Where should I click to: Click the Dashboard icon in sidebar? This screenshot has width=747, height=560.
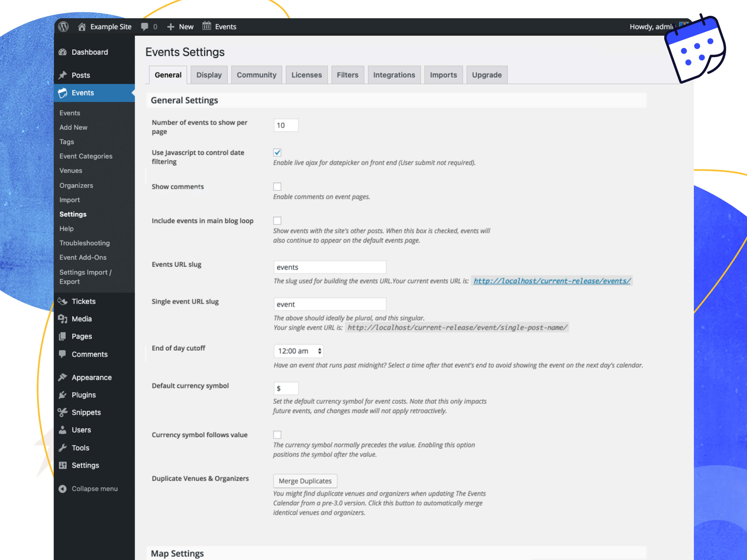pyautogui.click(x=64, y=52)
